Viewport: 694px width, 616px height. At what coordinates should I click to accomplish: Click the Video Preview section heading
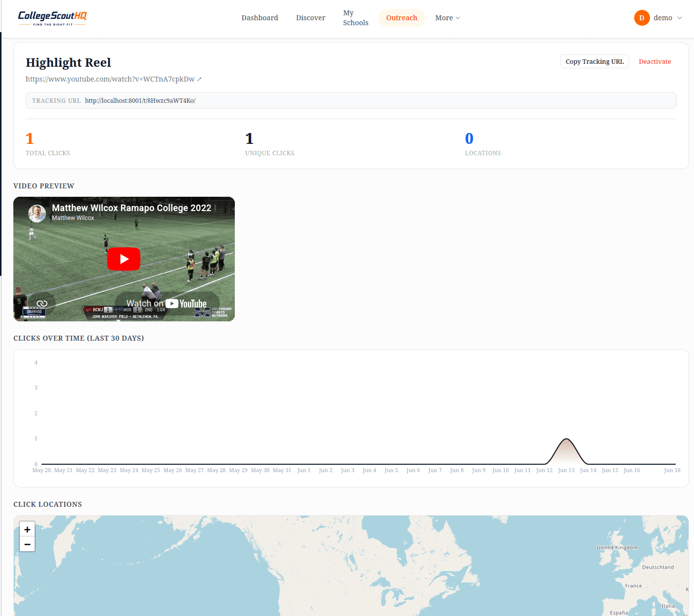point(43,186)
